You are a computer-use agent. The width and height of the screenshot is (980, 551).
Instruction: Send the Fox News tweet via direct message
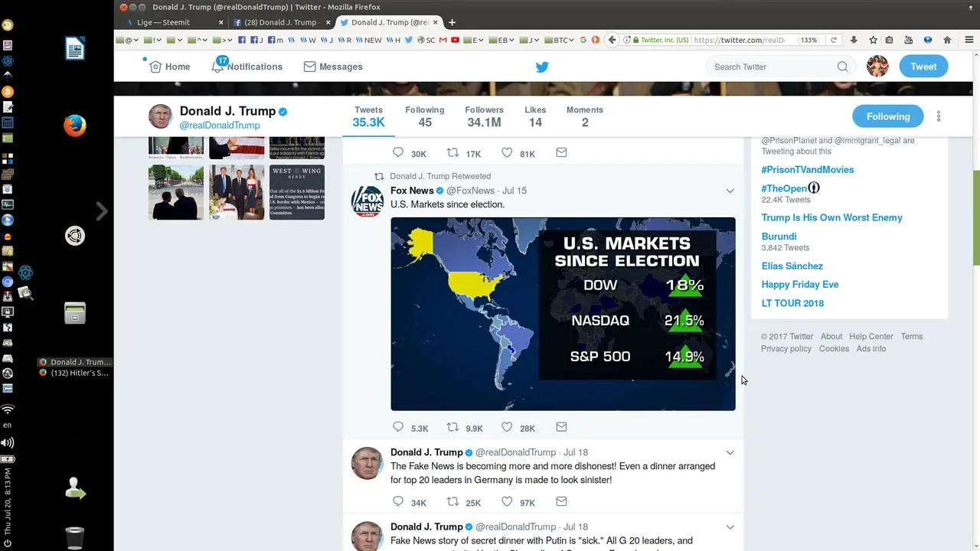561,427
